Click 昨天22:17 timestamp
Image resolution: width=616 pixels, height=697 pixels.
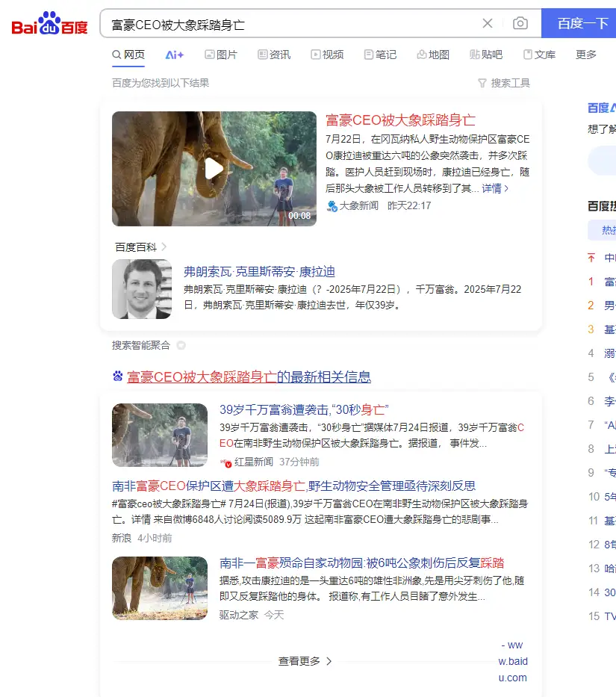pos(409,205)
